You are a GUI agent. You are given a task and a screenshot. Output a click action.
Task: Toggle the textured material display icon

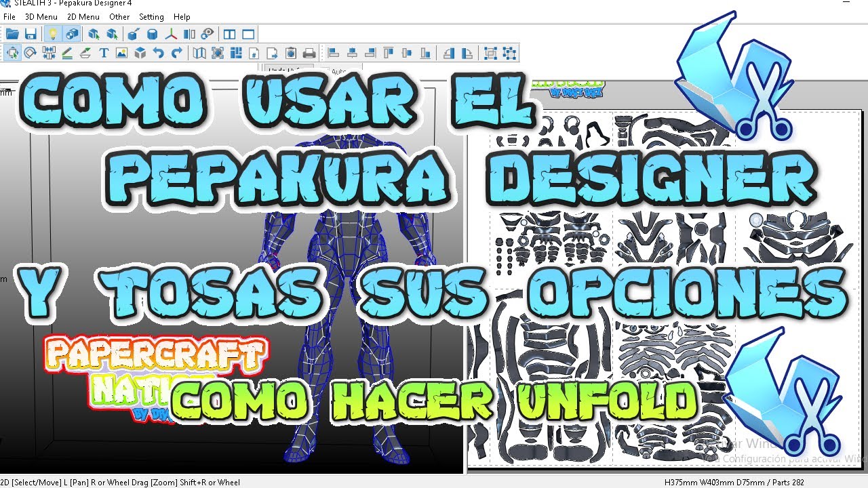(72, 34)
